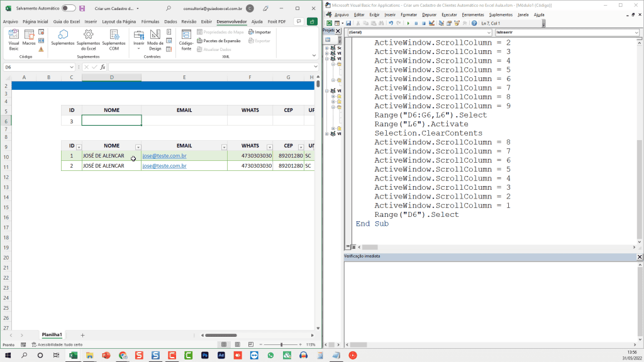Viewport: 644px width, 362px height.
Task: Open the EMAIL column filter dropdown
Action: point(223,146)
